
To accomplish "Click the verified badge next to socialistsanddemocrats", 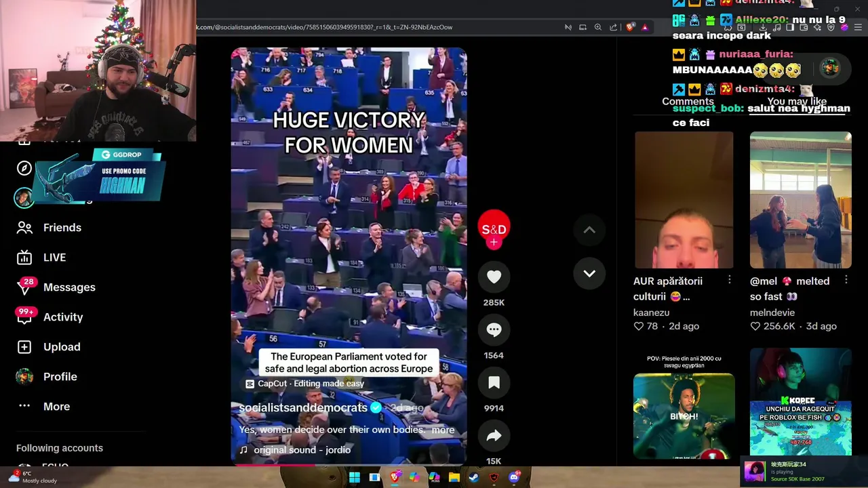I will tap(376, 407).
